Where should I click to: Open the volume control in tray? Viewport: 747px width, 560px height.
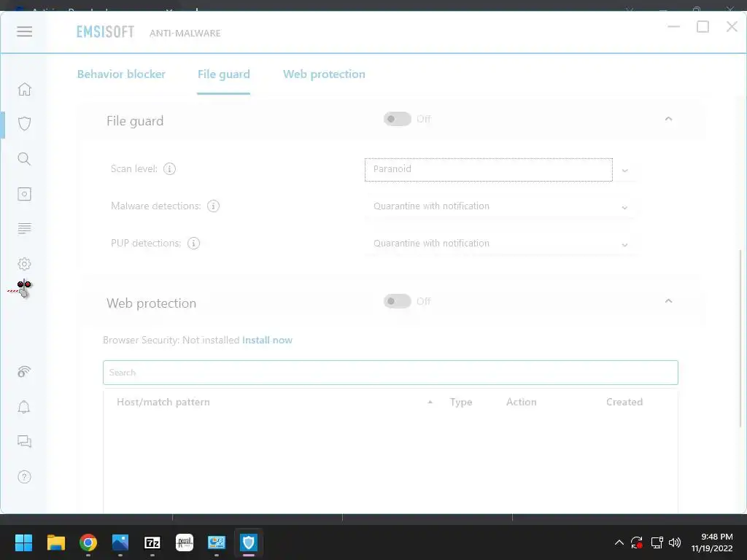[675, 542]
